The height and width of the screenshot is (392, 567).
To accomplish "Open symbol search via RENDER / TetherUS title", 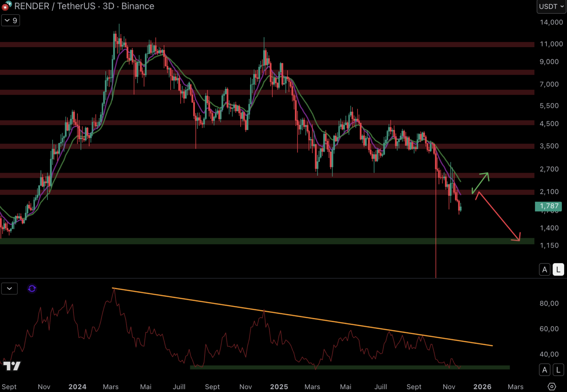I will point(54,6).
